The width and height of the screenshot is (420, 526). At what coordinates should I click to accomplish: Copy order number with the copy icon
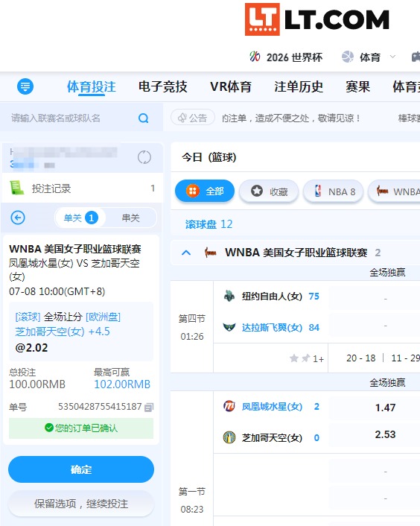tap(148, 408)
